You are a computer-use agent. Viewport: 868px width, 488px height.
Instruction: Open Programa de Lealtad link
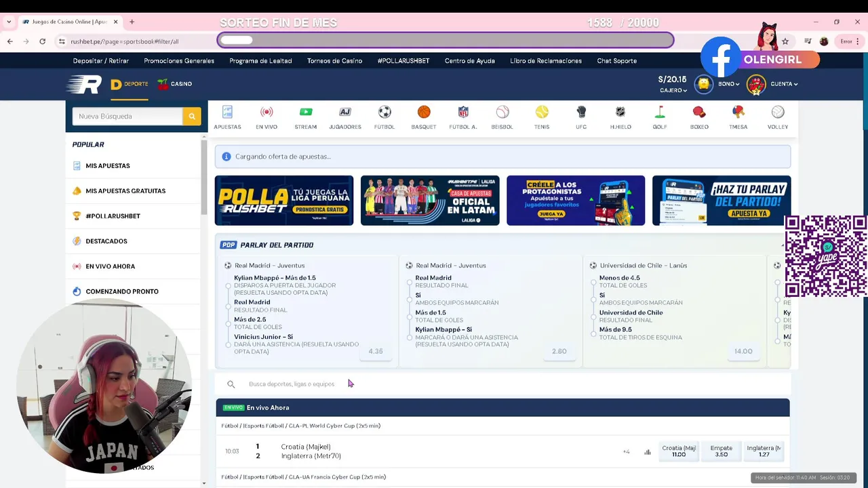(260, 61)
